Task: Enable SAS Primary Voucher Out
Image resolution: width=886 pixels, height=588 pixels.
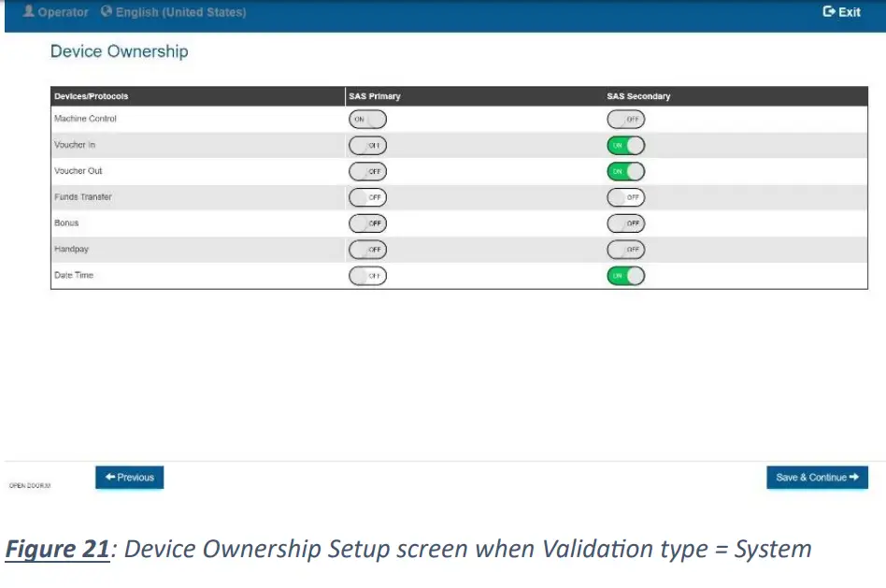Action: click(x=367, y=171)
